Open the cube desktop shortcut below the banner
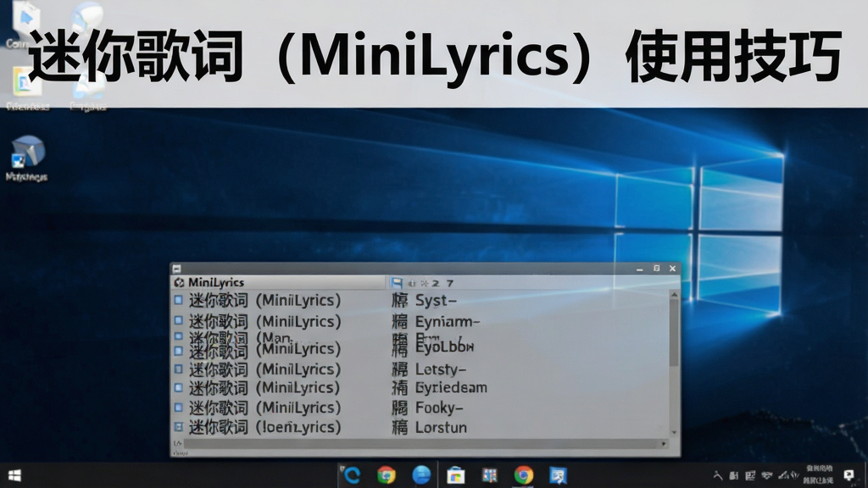The image size is (868, 488). [26, 158]
